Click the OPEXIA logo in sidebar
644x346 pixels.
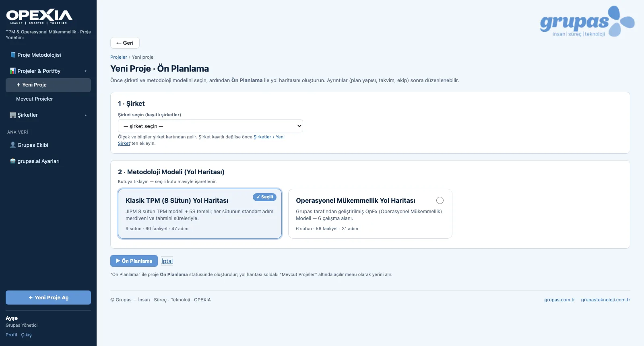[39, 16]
